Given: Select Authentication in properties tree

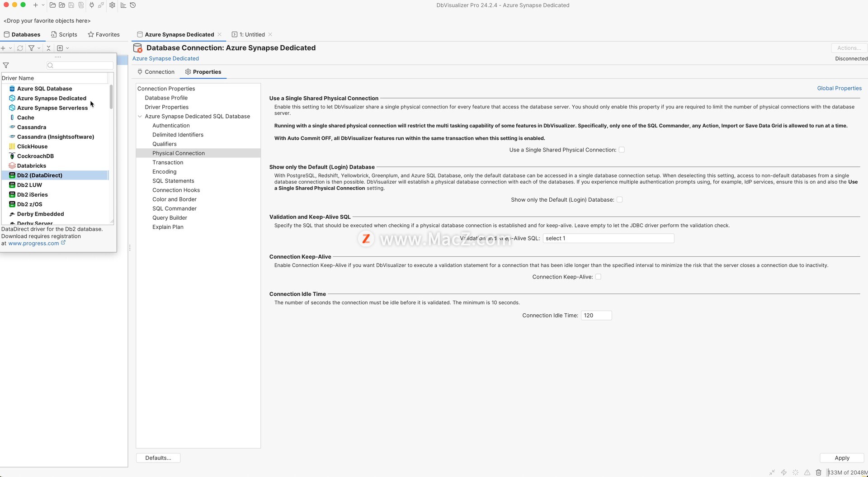Looking at the screenshot, I should coord(171,126).
